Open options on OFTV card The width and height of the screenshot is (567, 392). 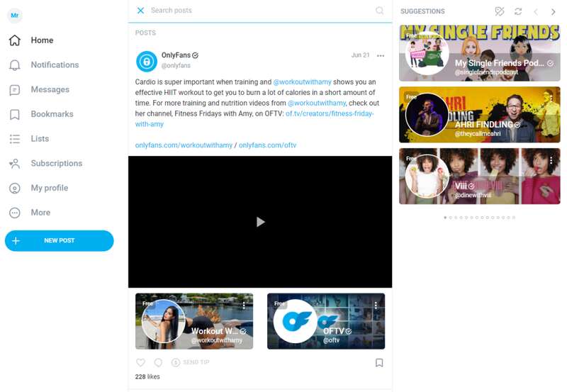point(376,306)
